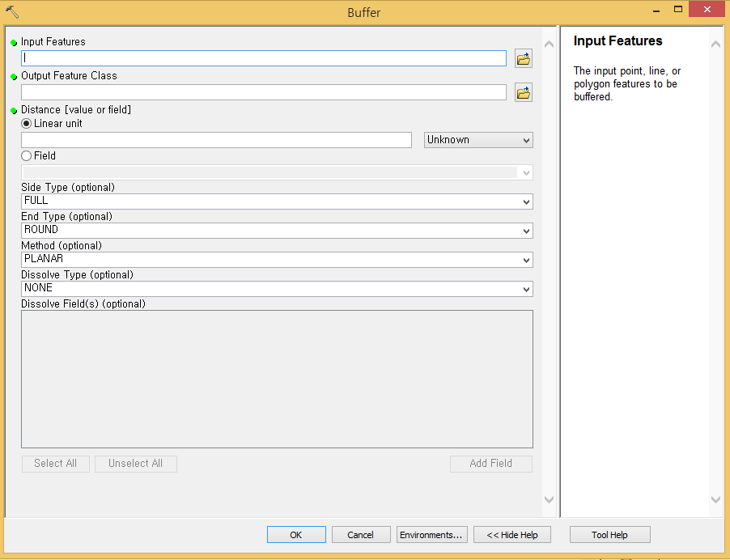Click the Dissolve Field(s) (optional) label
The image size is (730, 560).
(x=83, y=304)
